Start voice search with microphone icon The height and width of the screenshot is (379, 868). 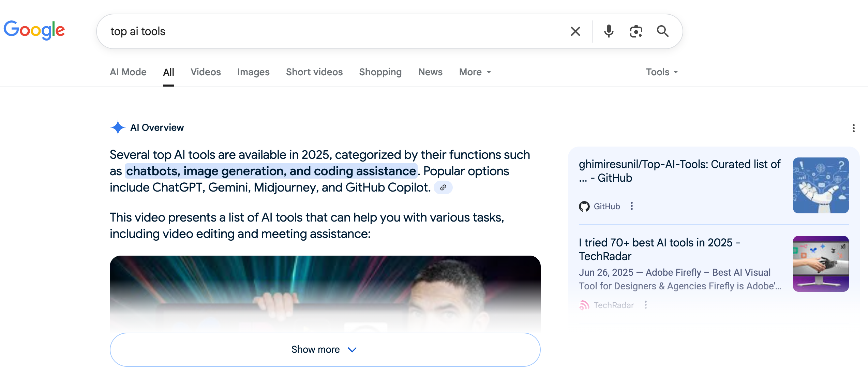(609, 31)
